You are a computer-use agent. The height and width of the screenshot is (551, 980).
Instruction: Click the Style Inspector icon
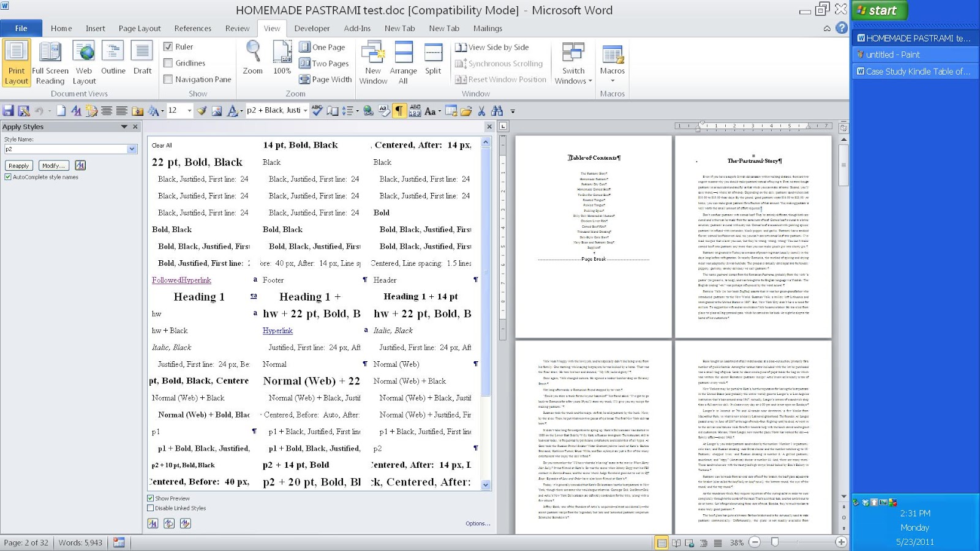click(169, 523)
